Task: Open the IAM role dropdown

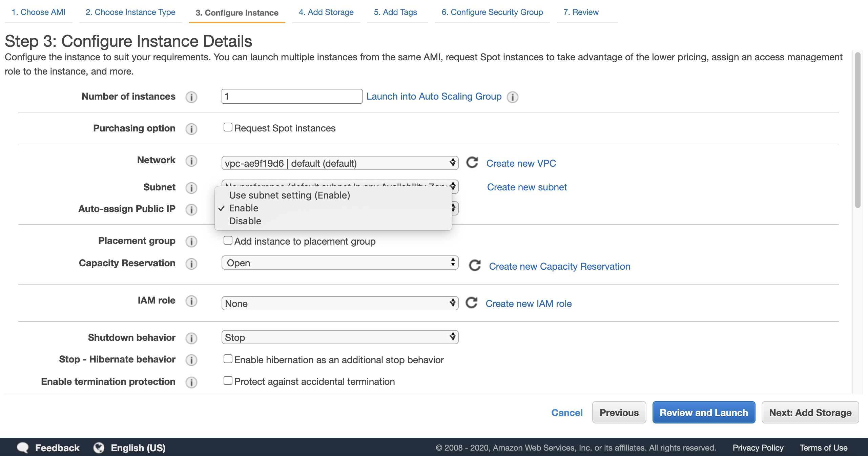Action: tap(340, 303)
